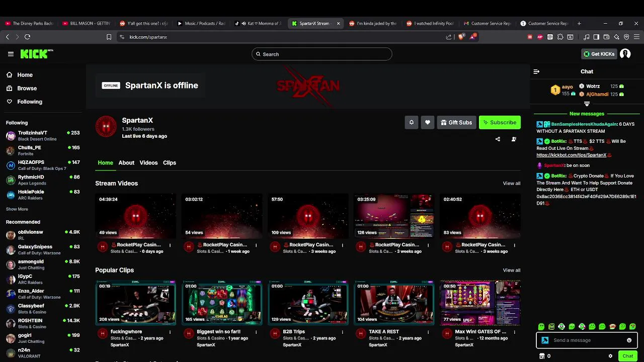This screenshot has height=362, width=644.
Task: Open TrollzinhaVT channel in Following list
Action: 43,136
